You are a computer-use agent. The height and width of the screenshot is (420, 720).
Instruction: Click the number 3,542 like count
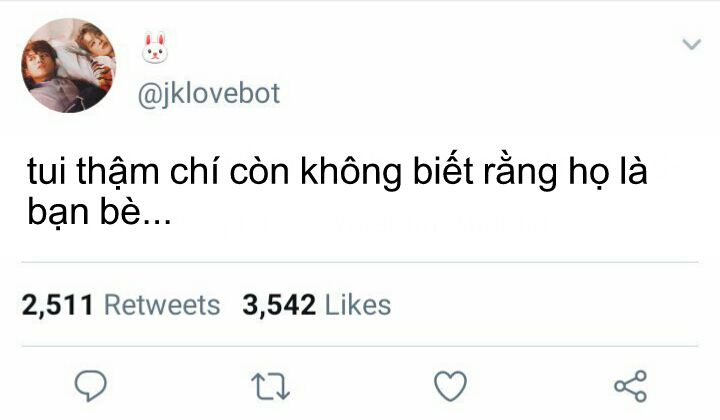(279, 306)
